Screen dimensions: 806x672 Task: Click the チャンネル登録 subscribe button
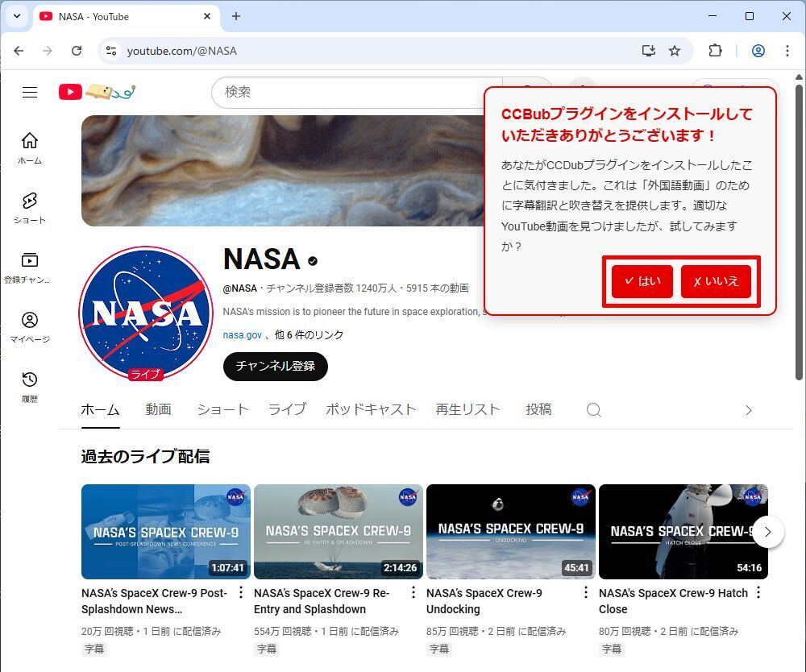(275, 366)
